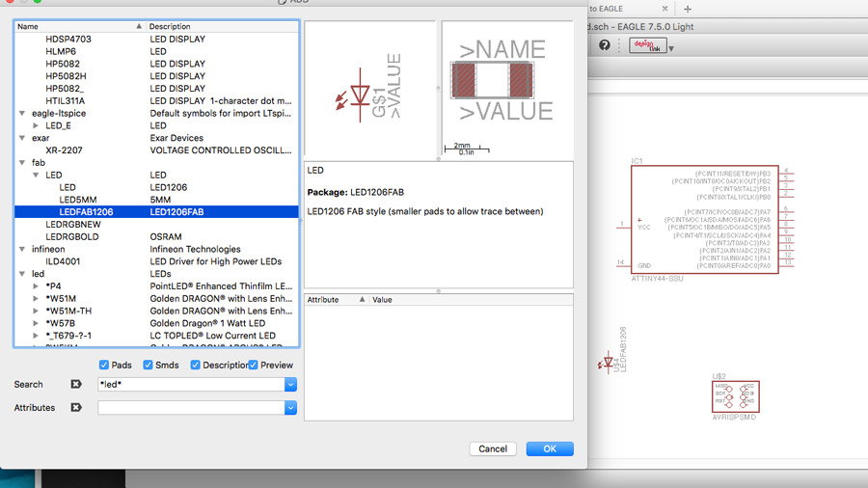Collapse the exar library

[x=22, y=138]
